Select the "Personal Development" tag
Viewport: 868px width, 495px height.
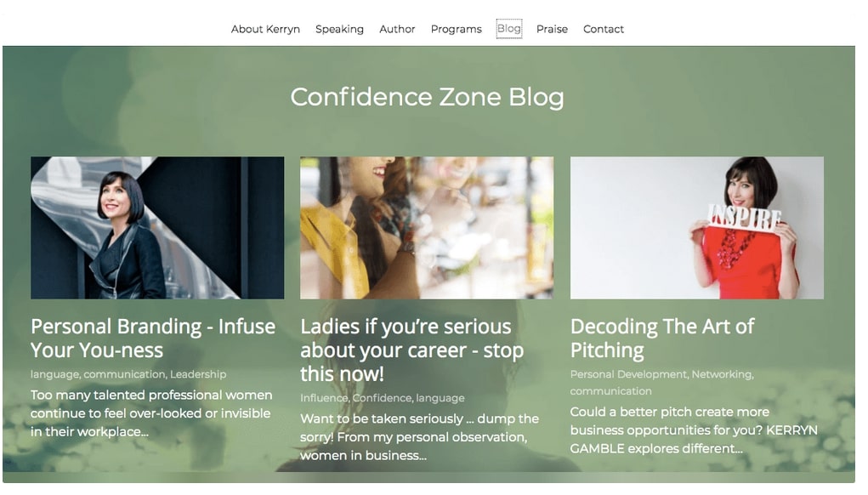627,374
